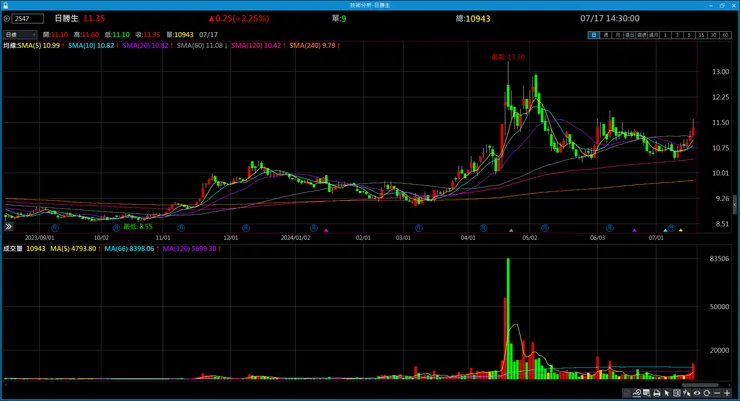Click the vertical splitter handle at chart's right edge
Viewport: 740px width, 401px height.
point(734,204)
